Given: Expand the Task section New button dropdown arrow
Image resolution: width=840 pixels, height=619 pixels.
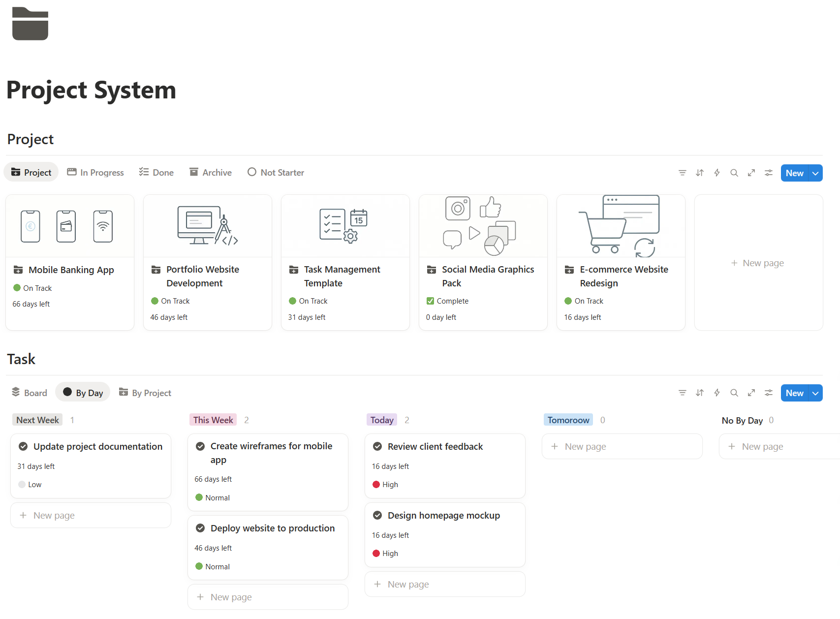Looking at the screenshot, I should [x=815, y=393].
